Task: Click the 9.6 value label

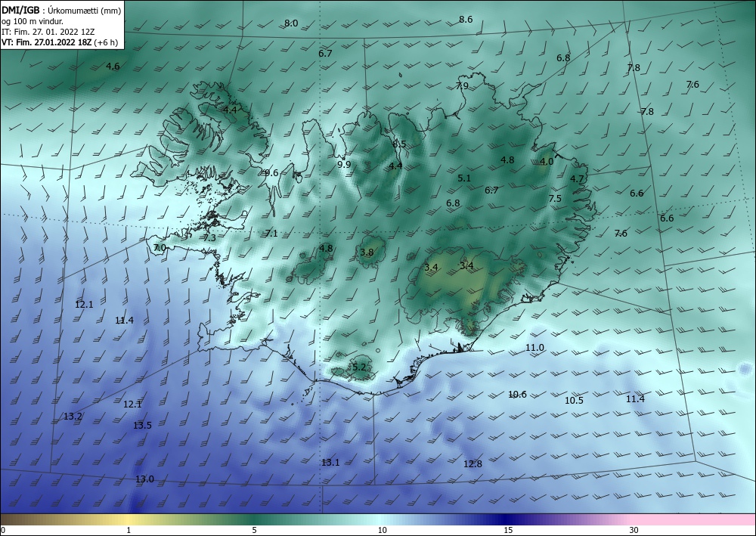Action: click(x=271, y=173)
